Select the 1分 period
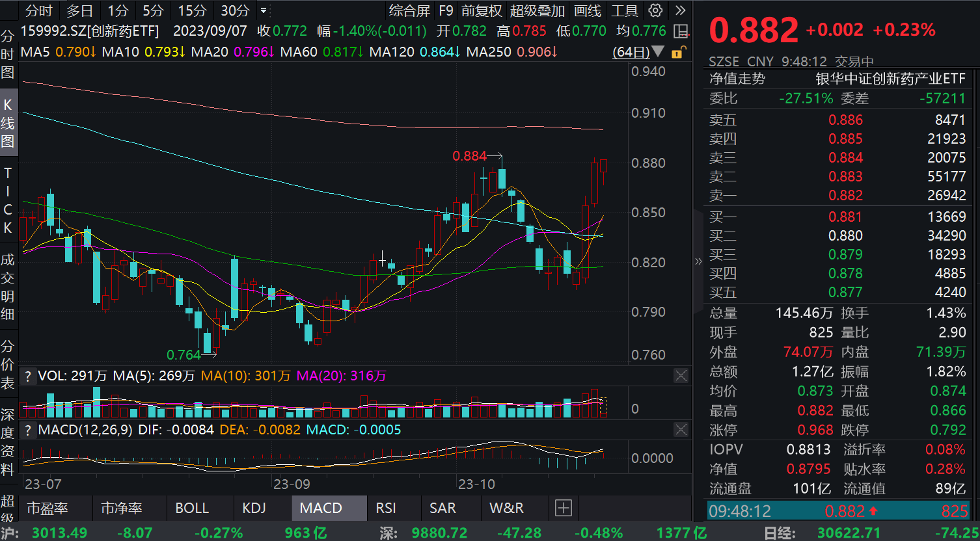The image size is (980, 541). click(118, 10)
